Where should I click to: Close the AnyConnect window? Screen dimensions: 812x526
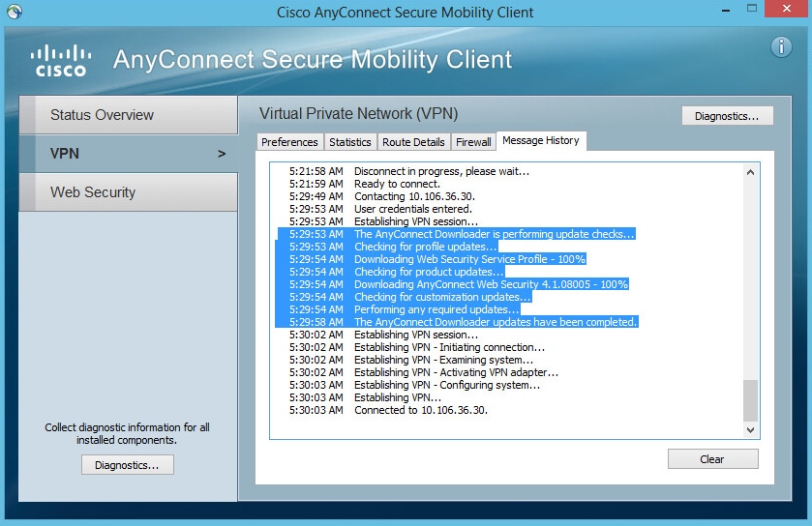tap(787, 9)
